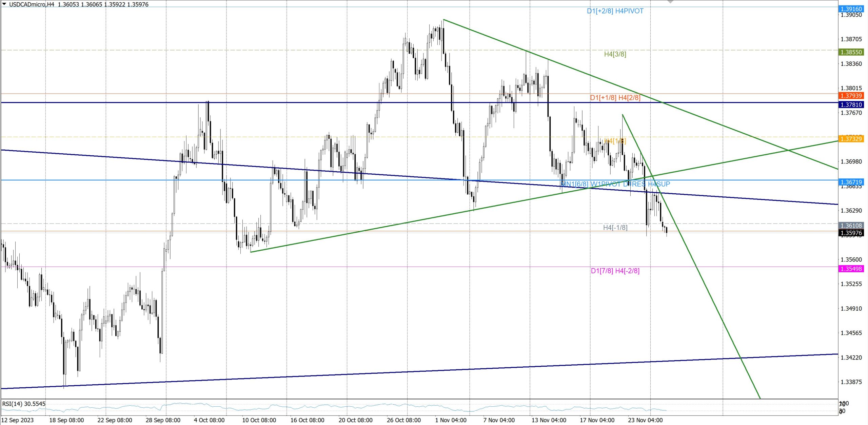Click the green 1.38550 price label

[851, 52]
